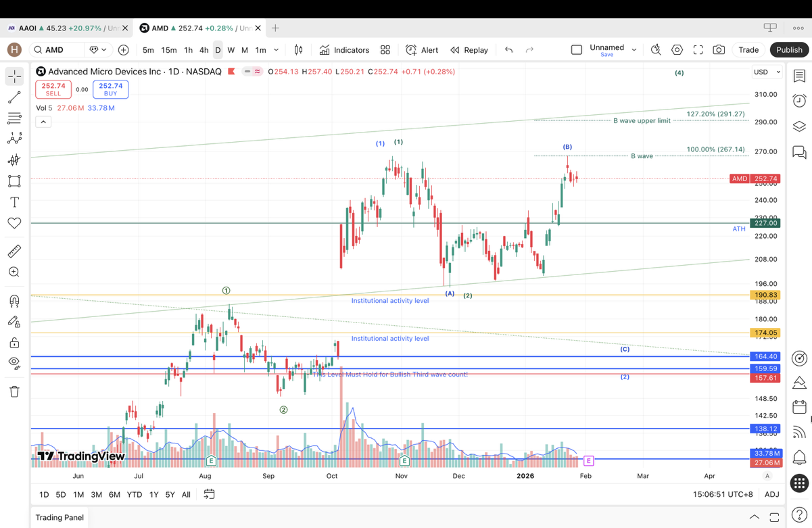
Task: Take a chart snapshot with camera icon
Action: pos(719,50)
